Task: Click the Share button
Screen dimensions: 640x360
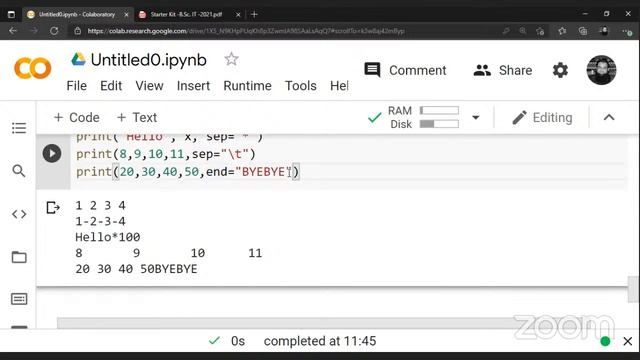Action: pos(503,70)
